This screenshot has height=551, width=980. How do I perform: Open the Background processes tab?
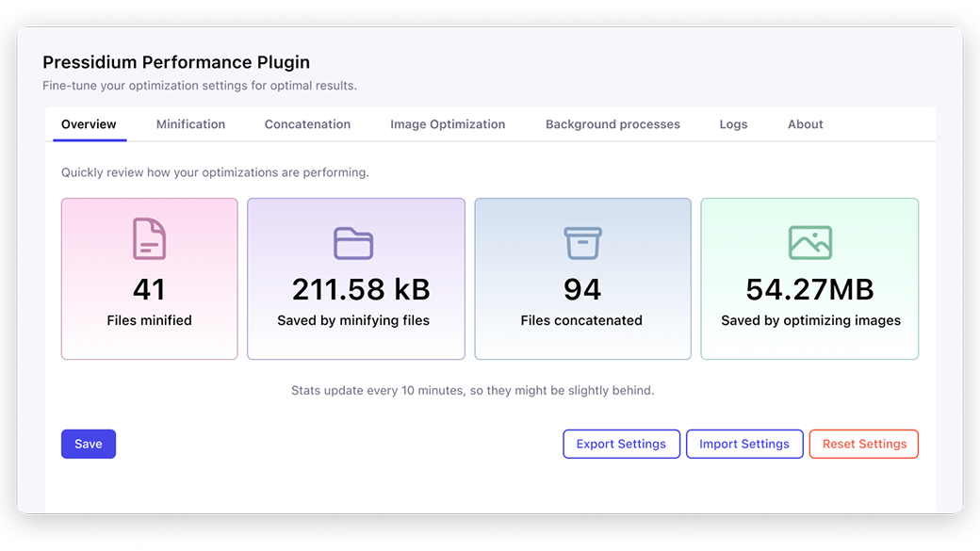[x=612, y=123]
